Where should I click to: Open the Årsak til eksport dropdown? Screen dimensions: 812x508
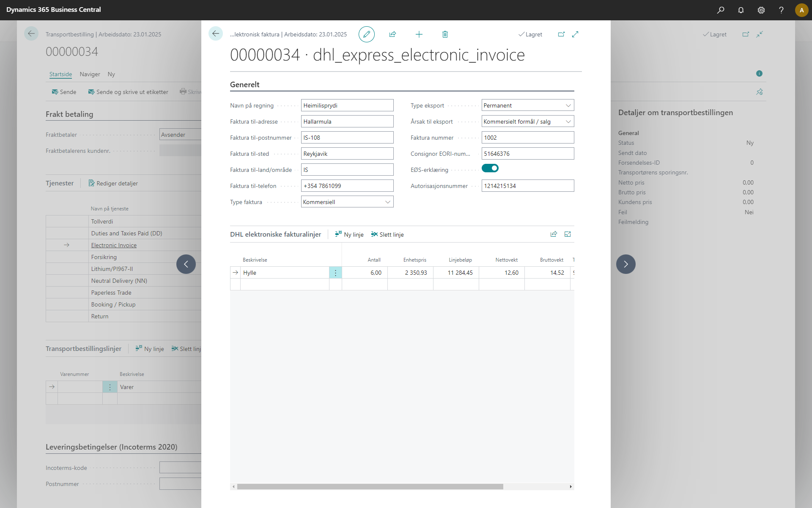569,121
